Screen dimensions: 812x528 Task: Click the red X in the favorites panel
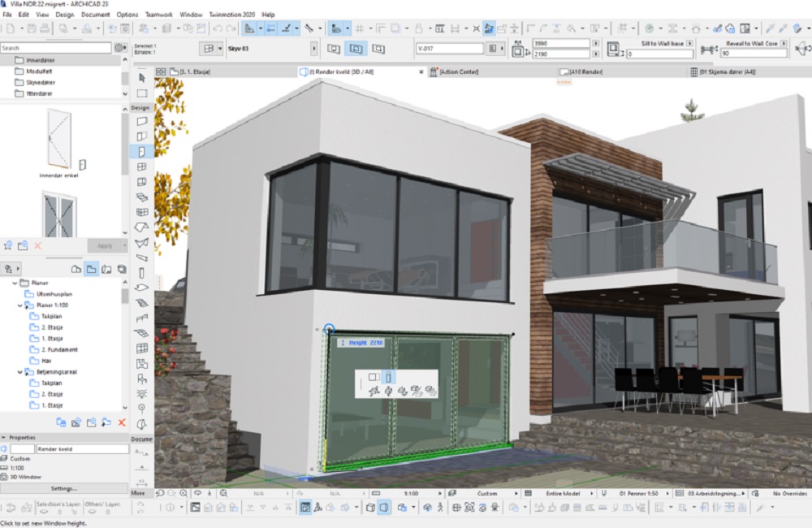[x=38, y=245]
